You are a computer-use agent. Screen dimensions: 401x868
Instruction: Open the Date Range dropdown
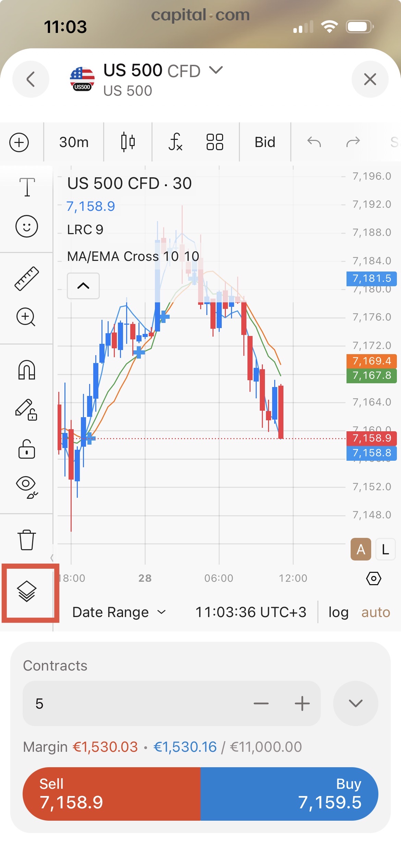click(x=119, y=612)
